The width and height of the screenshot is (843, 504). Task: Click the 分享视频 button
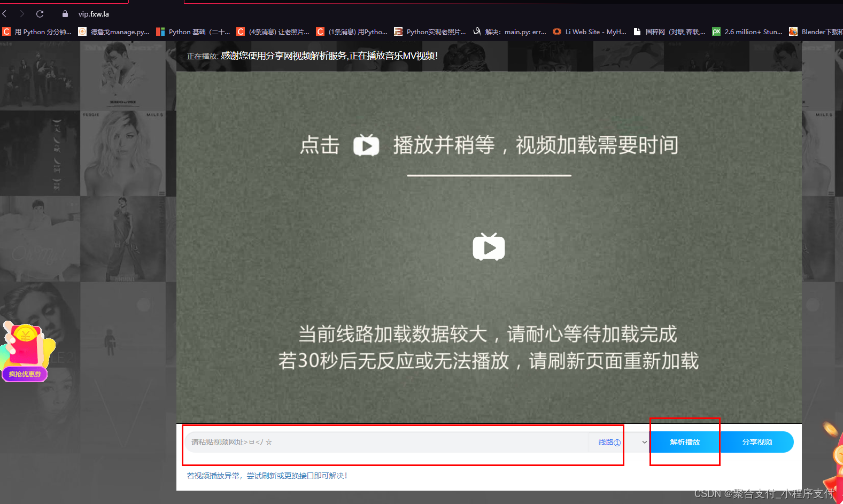pyautogui.click(x=757, y=442)
